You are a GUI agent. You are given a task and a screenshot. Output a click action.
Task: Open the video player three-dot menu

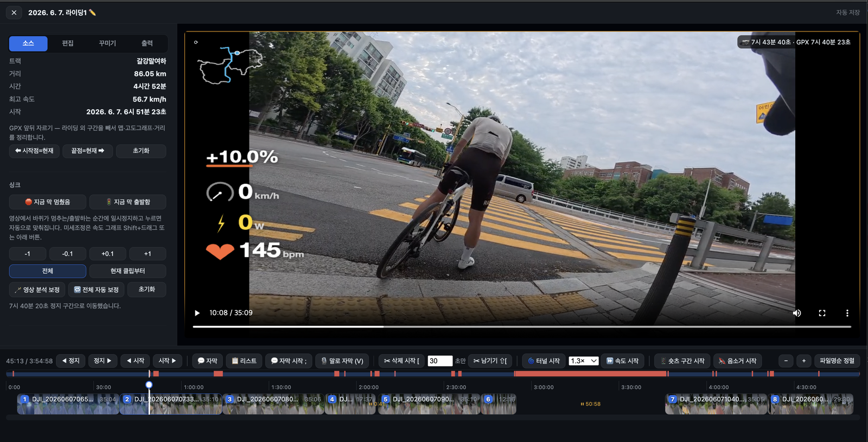847,313
